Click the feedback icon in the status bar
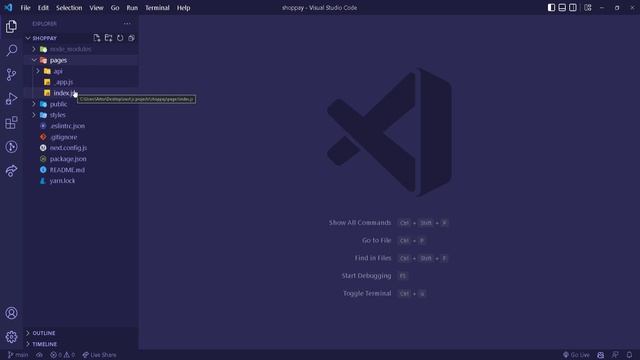This screenshot has width=640, height=360. click(615, 355)
